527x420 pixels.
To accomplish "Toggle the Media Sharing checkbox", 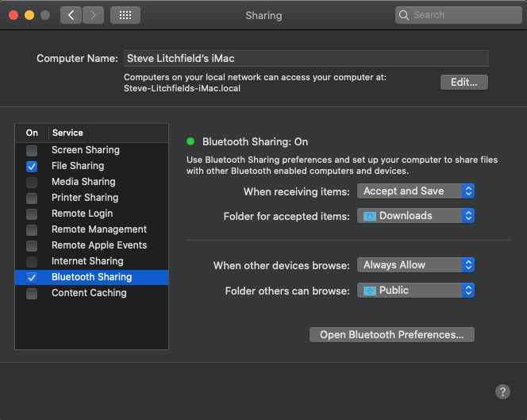I will tap(32, 183).
